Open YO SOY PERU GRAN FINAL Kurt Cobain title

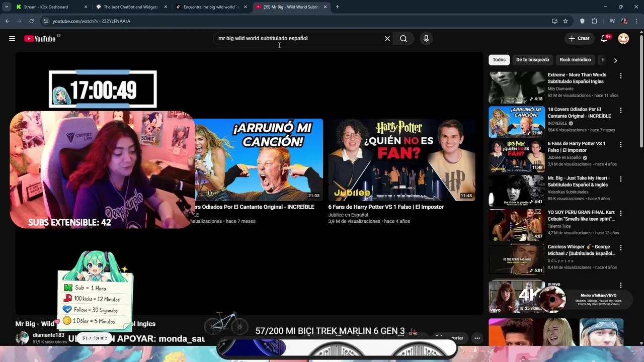tap(581, 216)
